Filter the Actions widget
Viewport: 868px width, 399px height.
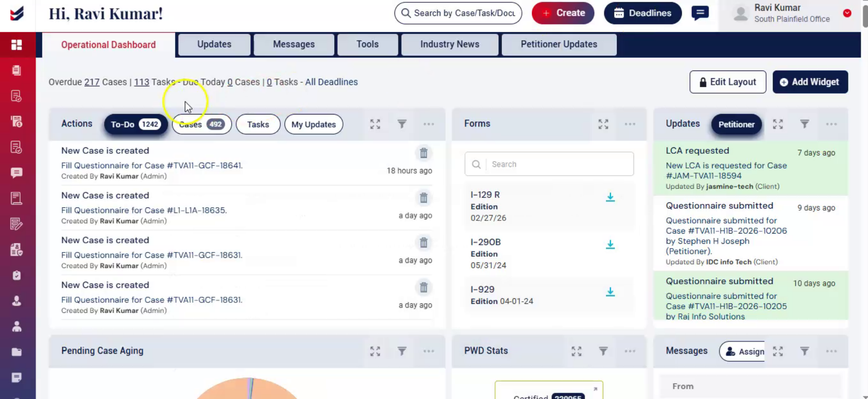click(x=402, y=124)
